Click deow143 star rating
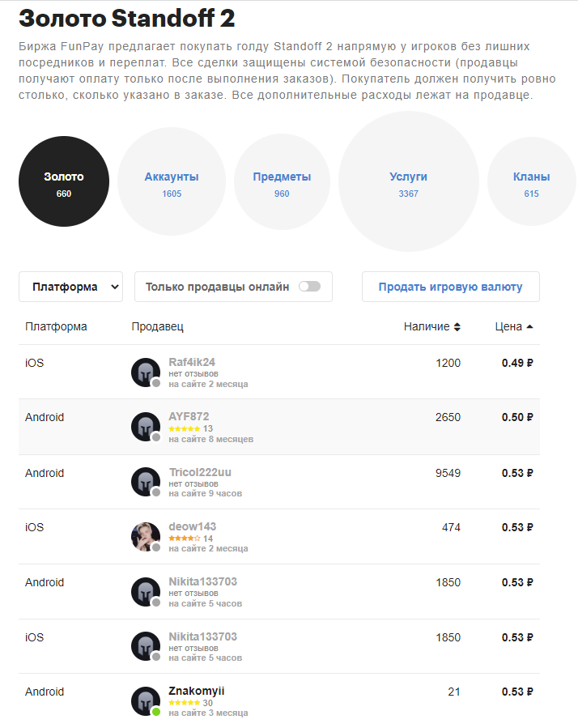The image size is (578, 728). (x=185, y=539)
